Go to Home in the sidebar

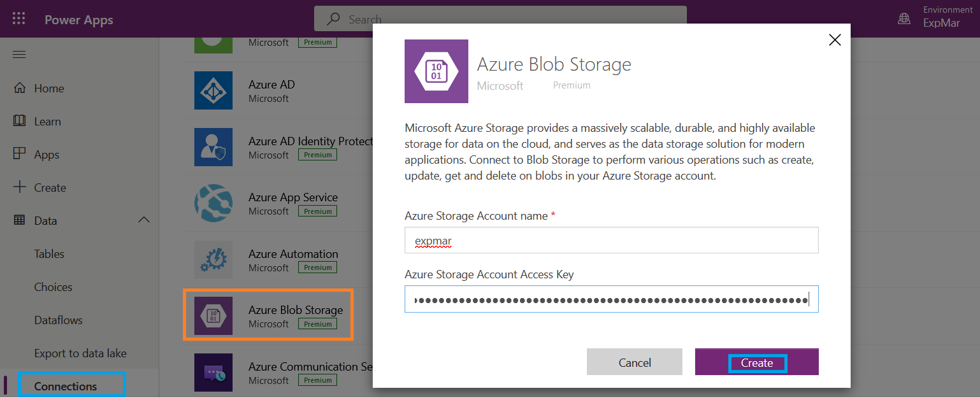point(49,89)
